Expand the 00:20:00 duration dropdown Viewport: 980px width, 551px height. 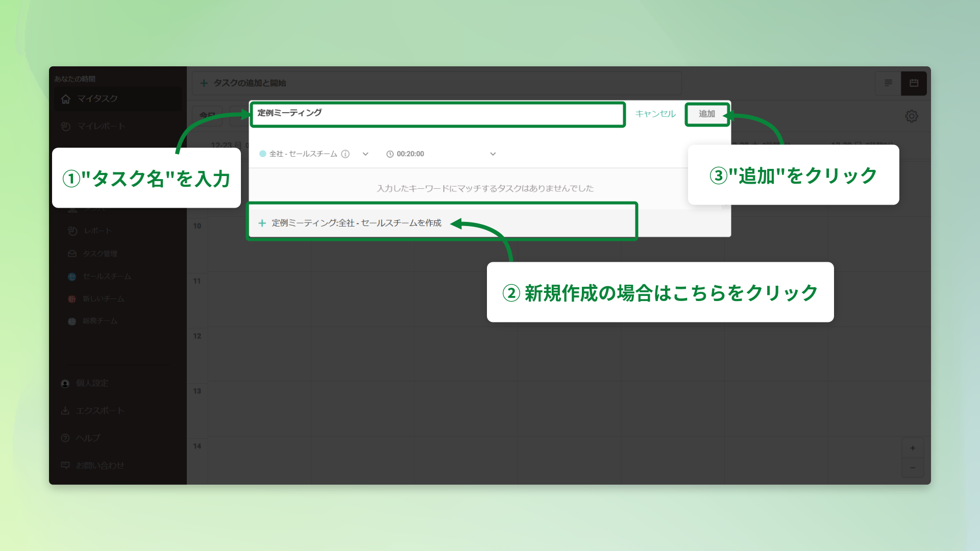[493, 154]
